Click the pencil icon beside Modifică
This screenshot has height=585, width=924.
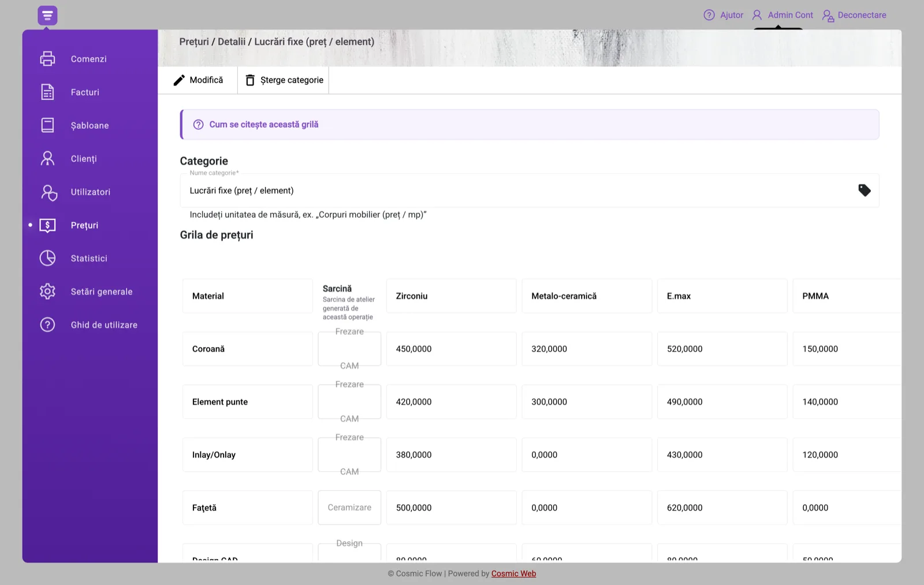pyautogui.click(x=179, y=80)
